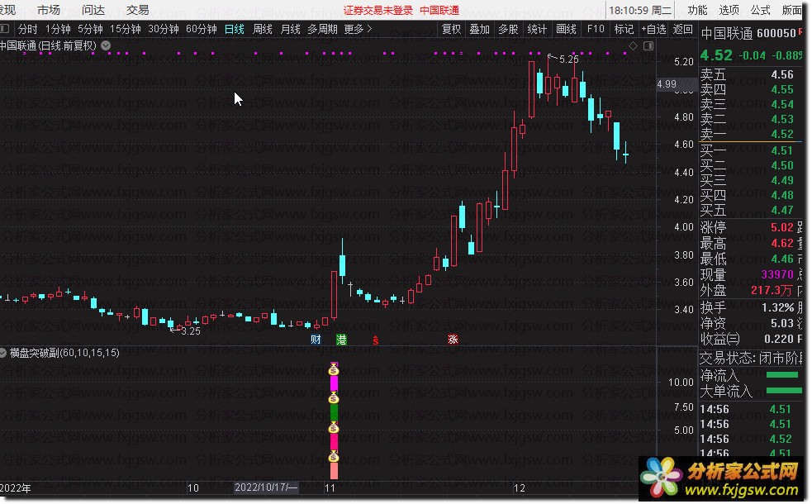Click the red 涨 marker icon
This screenshot has height=504, width=812.
[453, 340]
